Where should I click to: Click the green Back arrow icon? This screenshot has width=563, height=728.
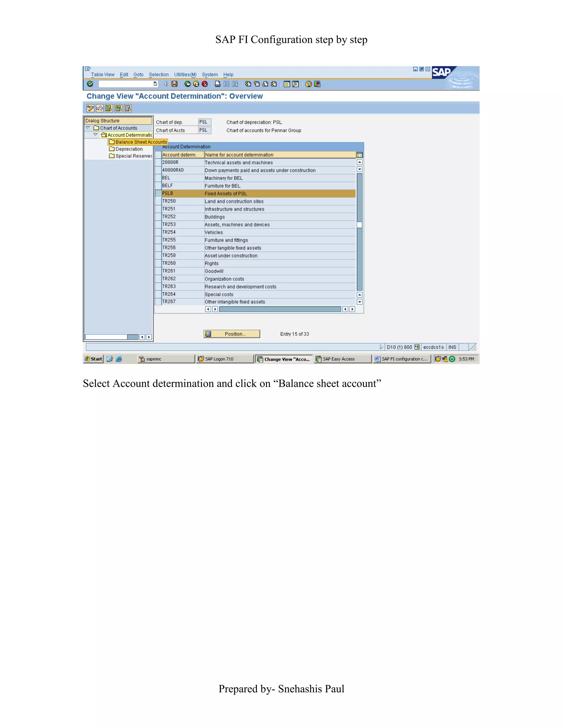pos(187,84)
